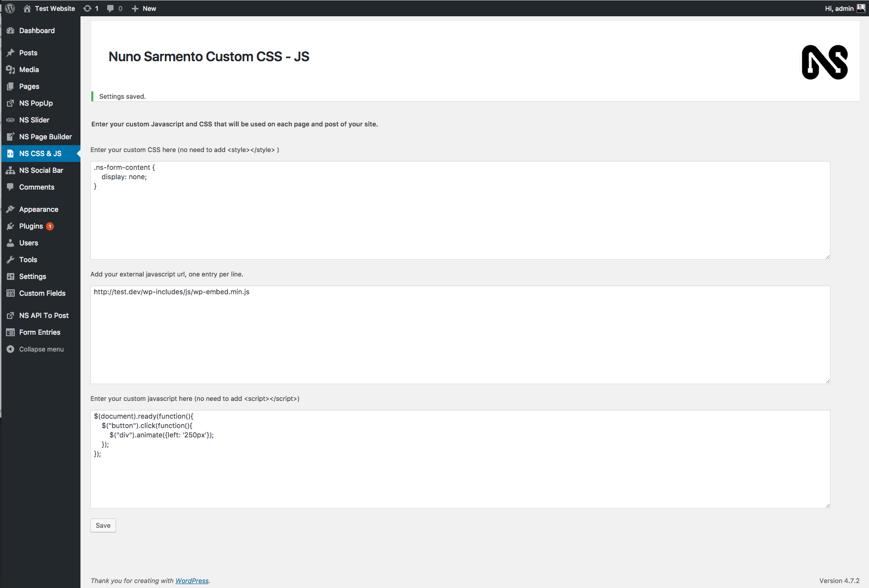The height and width of the screenshot is (588, 869).
Task: Open the updates icon in admin bar
Action: pos(88,8)
